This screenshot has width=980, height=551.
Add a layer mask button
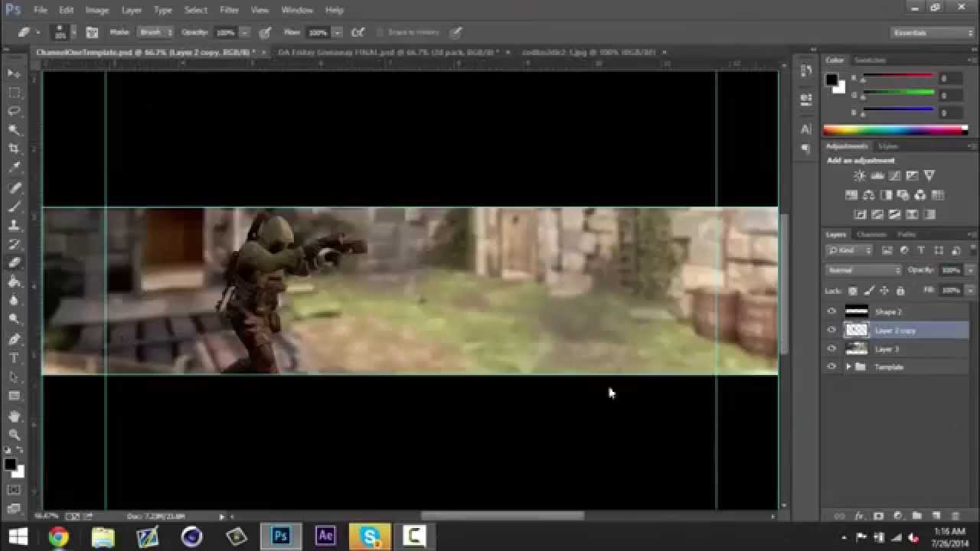[x=878, y=517]
